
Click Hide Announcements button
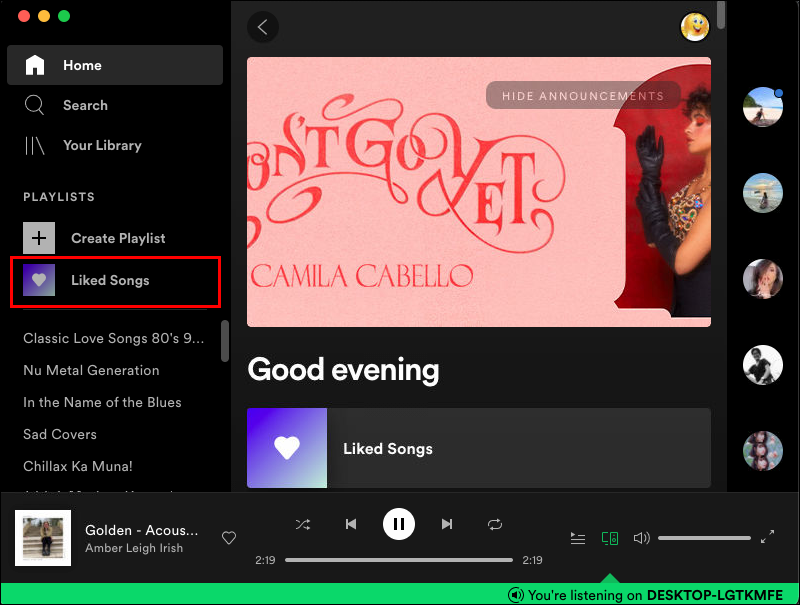pos(583,95)
